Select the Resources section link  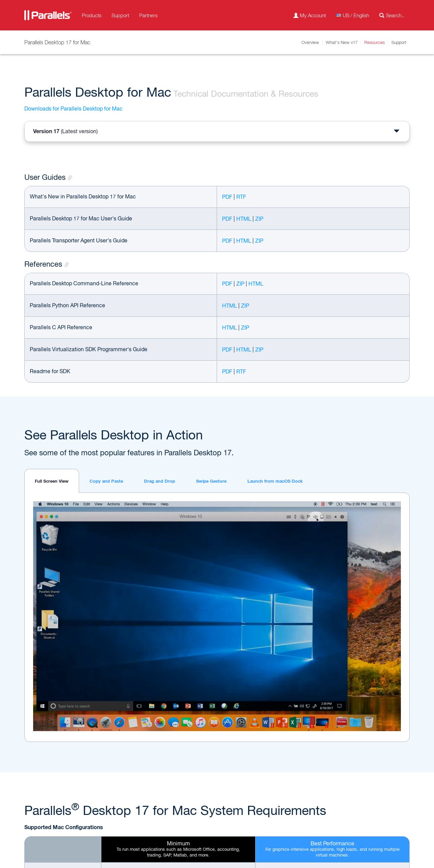pyautogui.click(x=374, y=43)
